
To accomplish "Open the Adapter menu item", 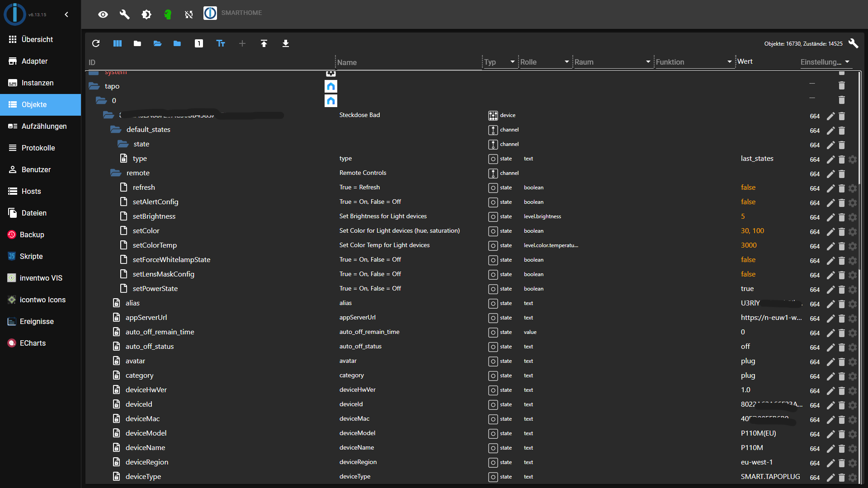I will pos(41,61).
